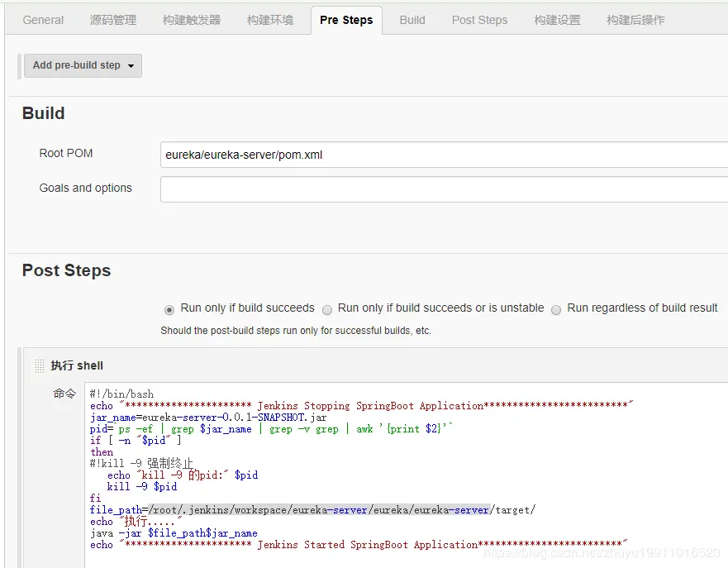
Task: Click the then line in script
Action: pyautogui.click(x=102, y=452)
